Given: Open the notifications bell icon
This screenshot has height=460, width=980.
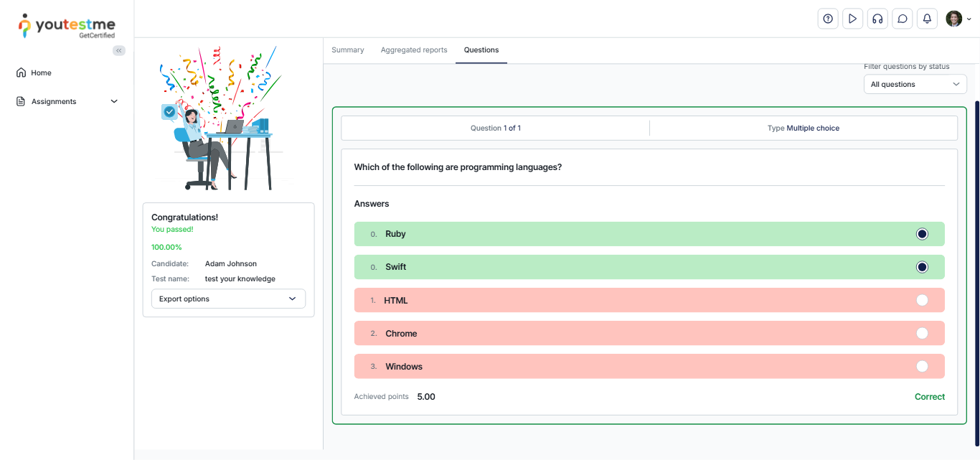Looking at the screenshot, I should (x=927, y=19).
